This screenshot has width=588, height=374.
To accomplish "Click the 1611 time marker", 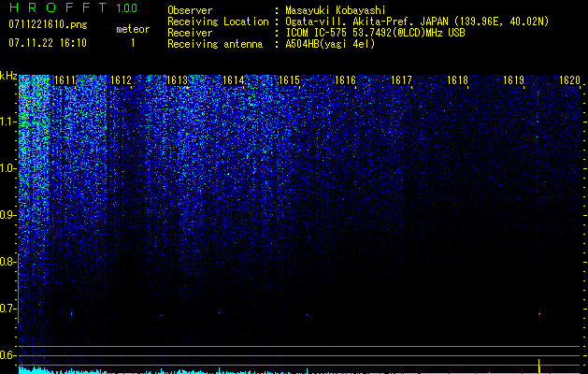I will click(x=65, y=80).
